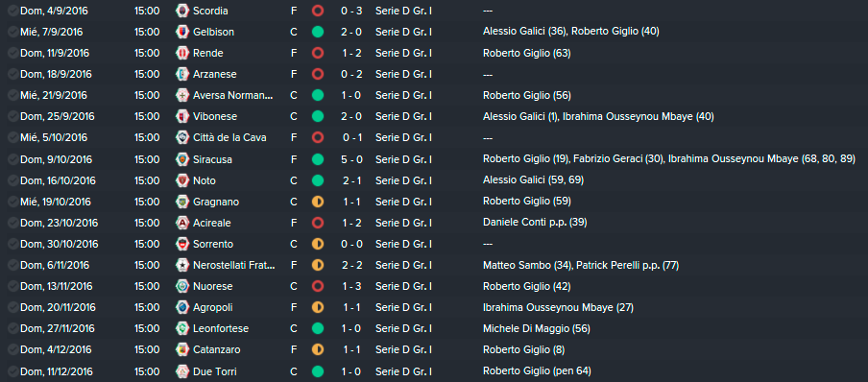The height and width of the screenshot is (382, 868).
Task: Open the Nuorese team link
Action: (x=212, y=286)
